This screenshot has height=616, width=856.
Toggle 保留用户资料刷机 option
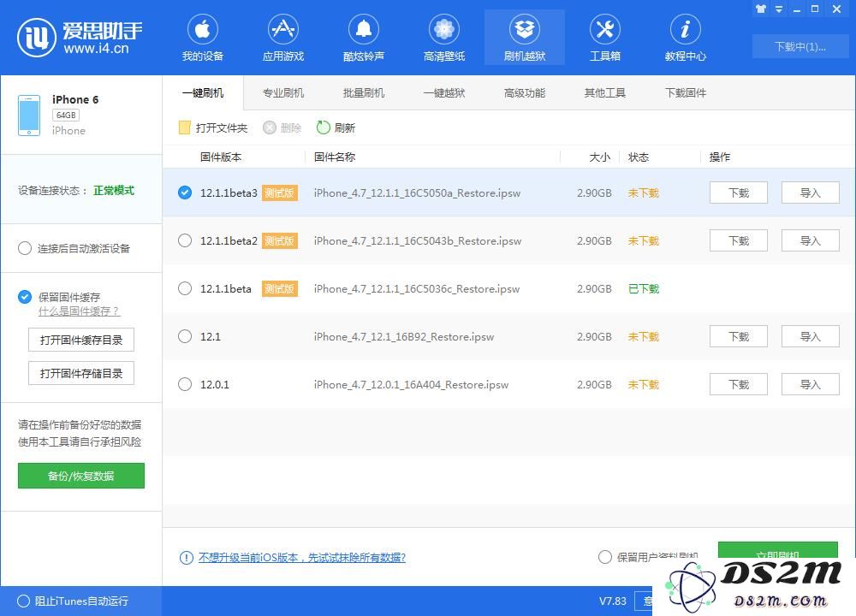point(605,557)
